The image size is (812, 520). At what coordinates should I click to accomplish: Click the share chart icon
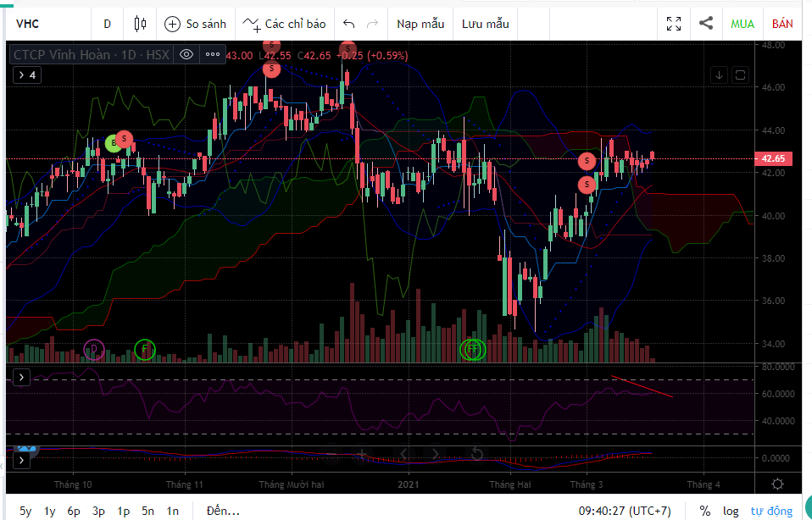[x=705, y=24]
